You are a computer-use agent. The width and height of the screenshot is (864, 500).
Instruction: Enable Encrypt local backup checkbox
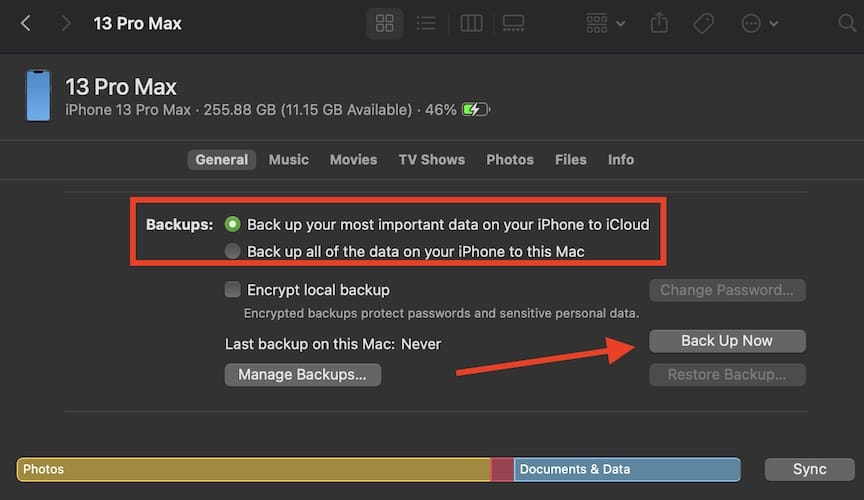(x=233, y=289)
